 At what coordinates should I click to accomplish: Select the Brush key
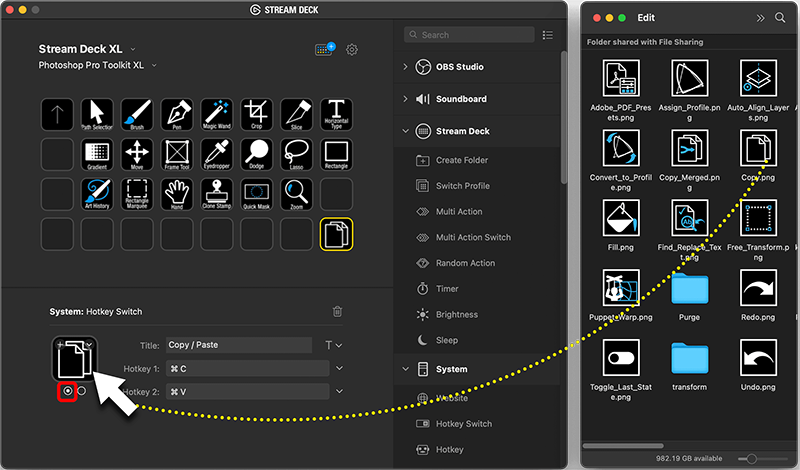137,114
